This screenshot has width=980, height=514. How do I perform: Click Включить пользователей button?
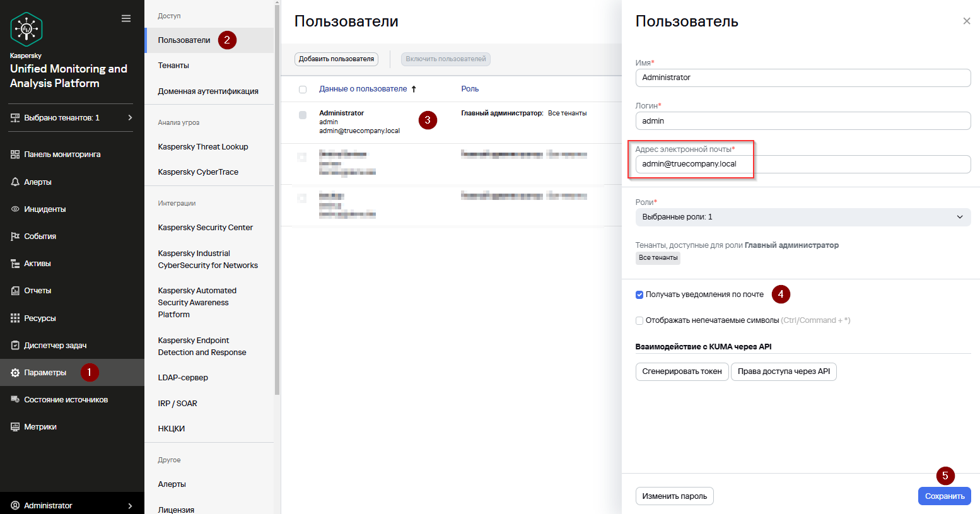click(446, 59)
